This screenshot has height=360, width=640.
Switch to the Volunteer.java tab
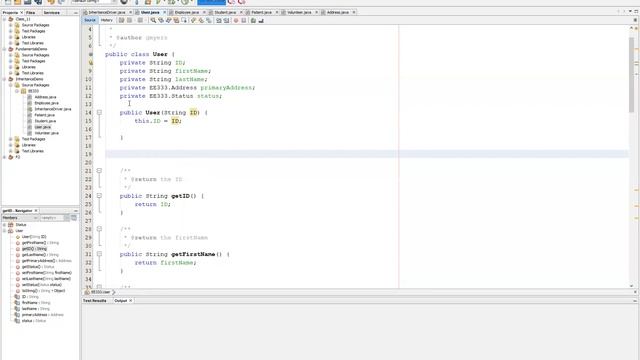pyautogui.click(x=299, y=12)
